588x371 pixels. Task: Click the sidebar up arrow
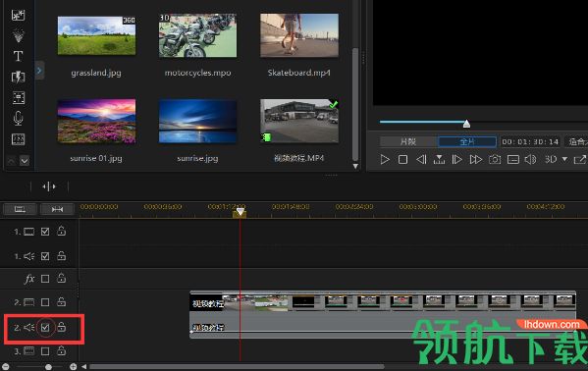click(x=11, y=161)
